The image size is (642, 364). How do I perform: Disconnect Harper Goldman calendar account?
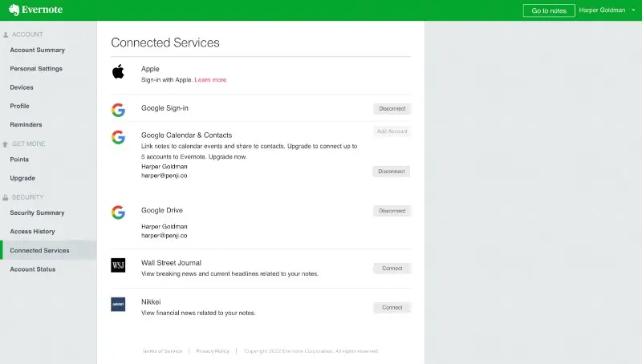391,172
